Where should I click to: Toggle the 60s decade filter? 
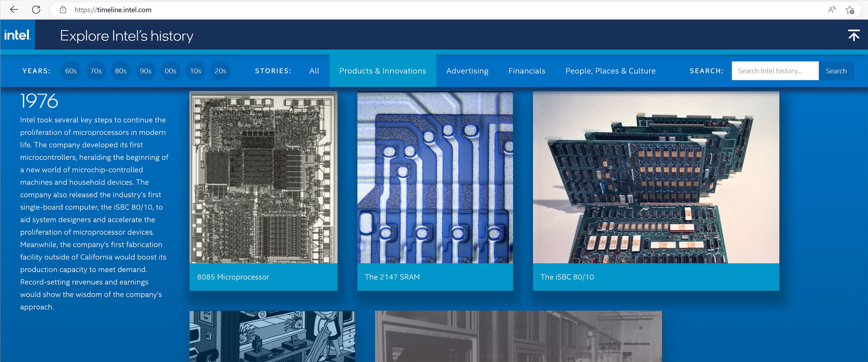pos(70,71)
